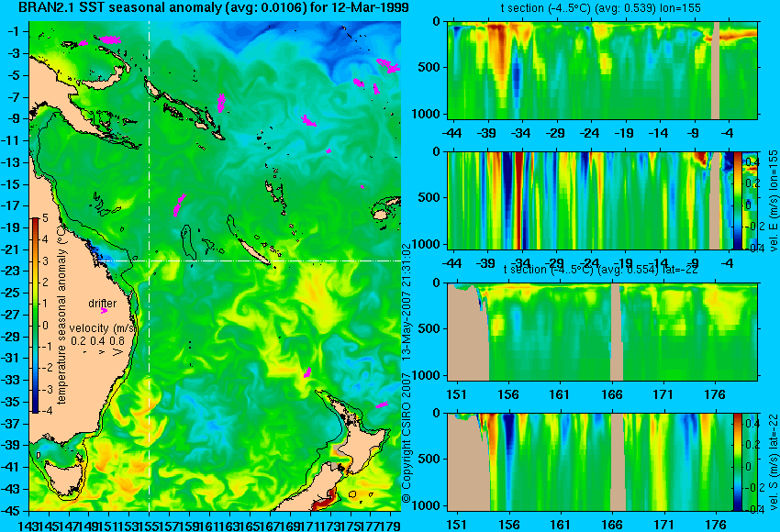Click '176' on the bottom lat=-22 velocity section axis
Image resolution: width=780 pixels, height=532 pixels.
coord(715,525)
